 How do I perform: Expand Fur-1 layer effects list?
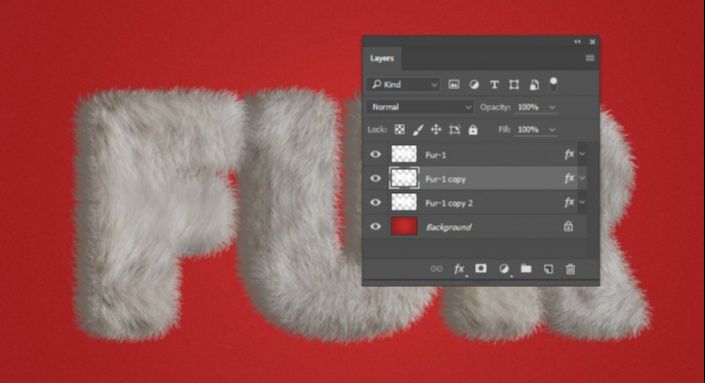pyautogui.click(x=582, y=154)
